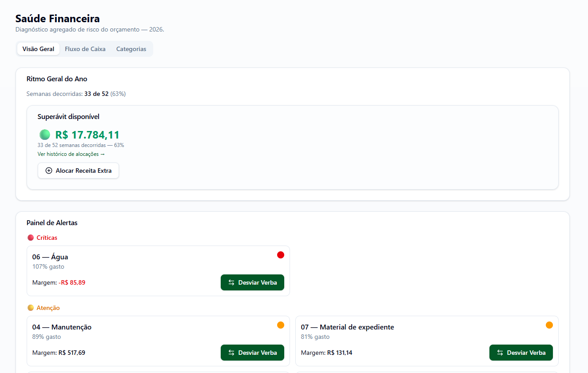Click the orange status dot on Manutenção card
Image resolution: width=588 pixels, height=373 pixels.
[281, 325]
